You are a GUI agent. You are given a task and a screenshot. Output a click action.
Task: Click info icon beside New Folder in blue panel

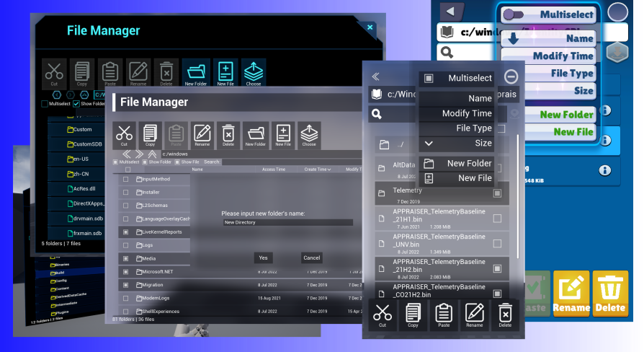point(605,110)
